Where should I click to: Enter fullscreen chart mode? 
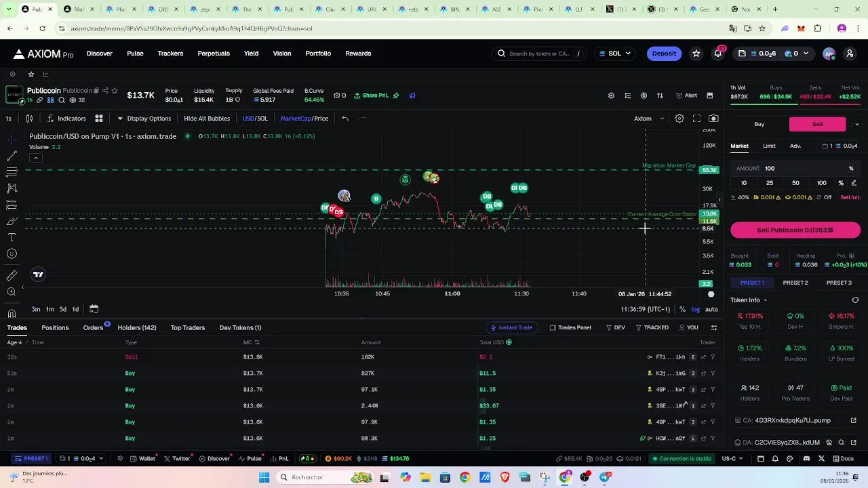[696, 119]
